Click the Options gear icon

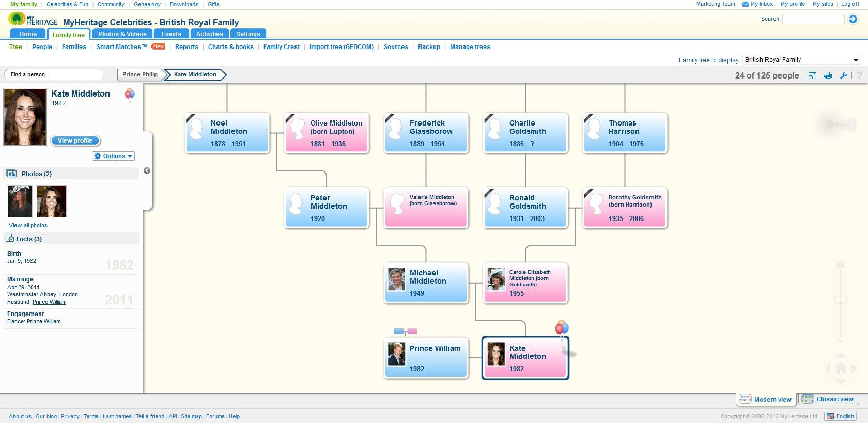pyautogui.click(x=98, y=156)
